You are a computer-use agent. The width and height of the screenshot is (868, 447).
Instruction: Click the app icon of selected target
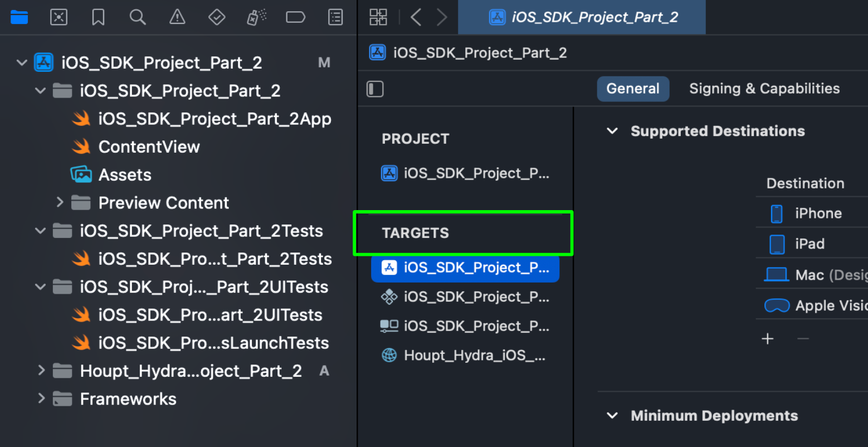(389, 268)
